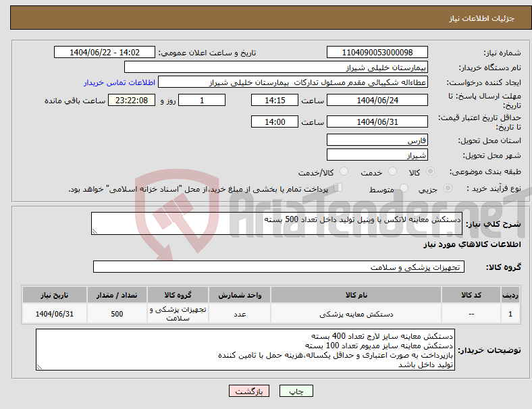Click the بازگشت (back) button

249,391
